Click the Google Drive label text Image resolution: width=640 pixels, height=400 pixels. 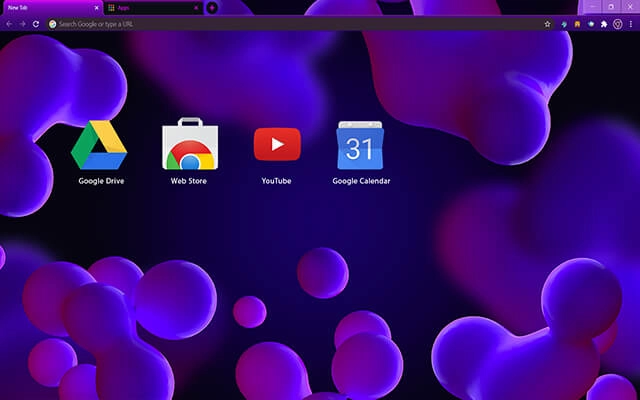tap(101, 181)
